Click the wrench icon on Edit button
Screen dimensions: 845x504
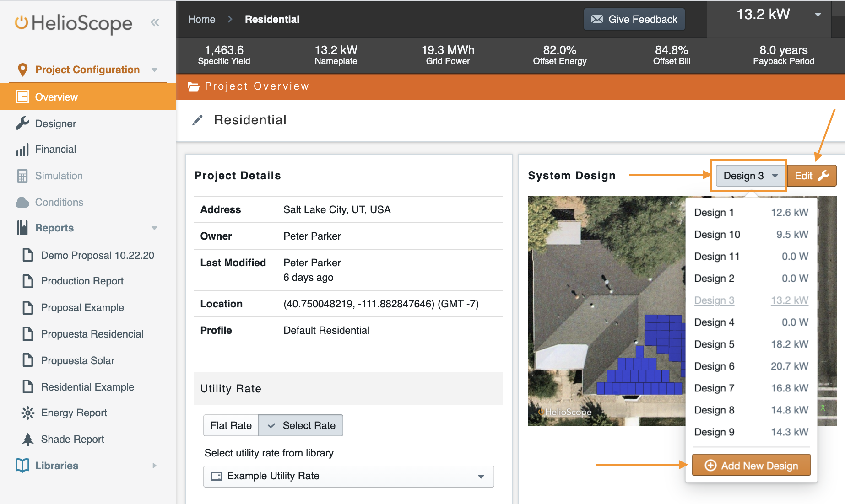click(x=823, y=176)
